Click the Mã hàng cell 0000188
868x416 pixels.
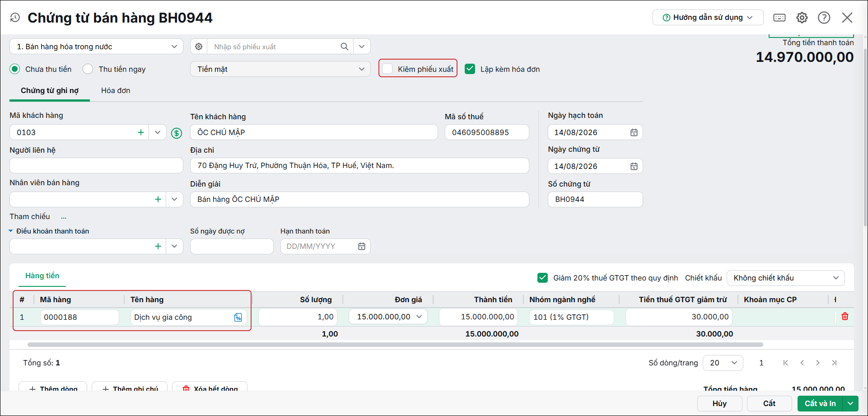79,317
